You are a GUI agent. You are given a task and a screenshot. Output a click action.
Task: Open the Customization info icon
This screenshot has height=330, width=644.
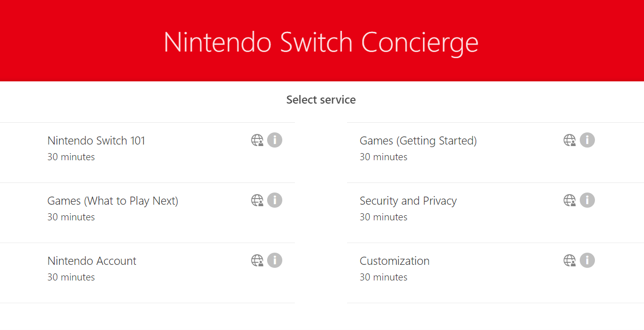click(x=587, y=260)
